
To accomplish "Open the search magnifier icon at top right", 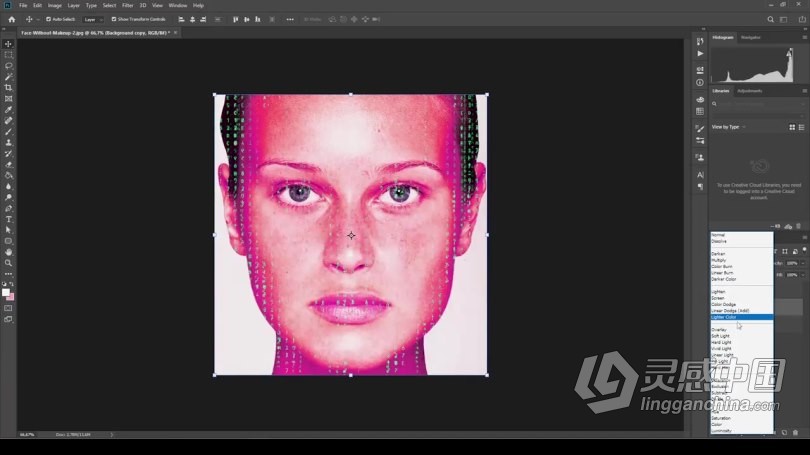I will click(770, 20).
